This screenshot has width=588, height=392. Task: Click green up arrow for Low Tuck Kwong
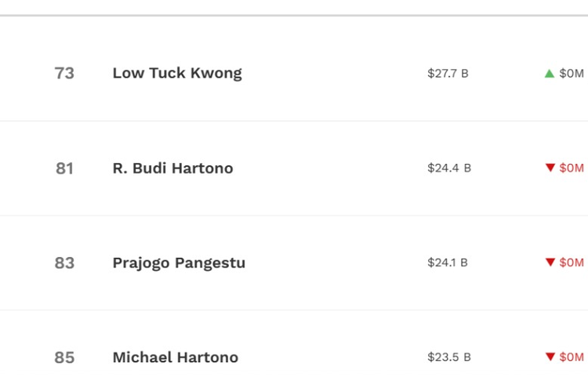550,74
